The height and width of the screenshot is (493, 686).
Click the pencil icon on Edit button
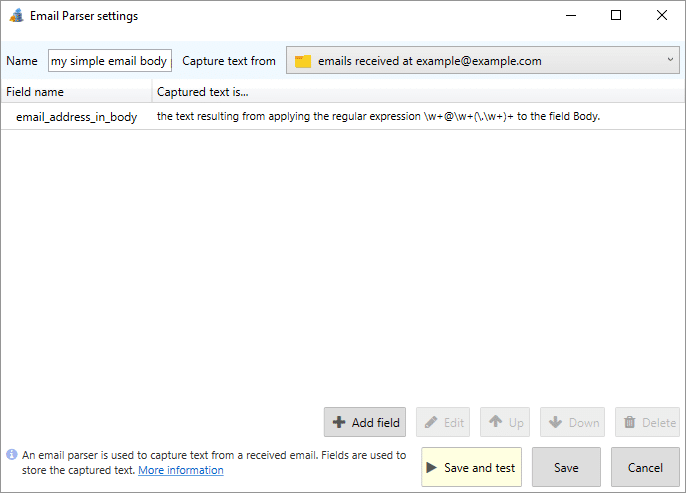[431, 422]
